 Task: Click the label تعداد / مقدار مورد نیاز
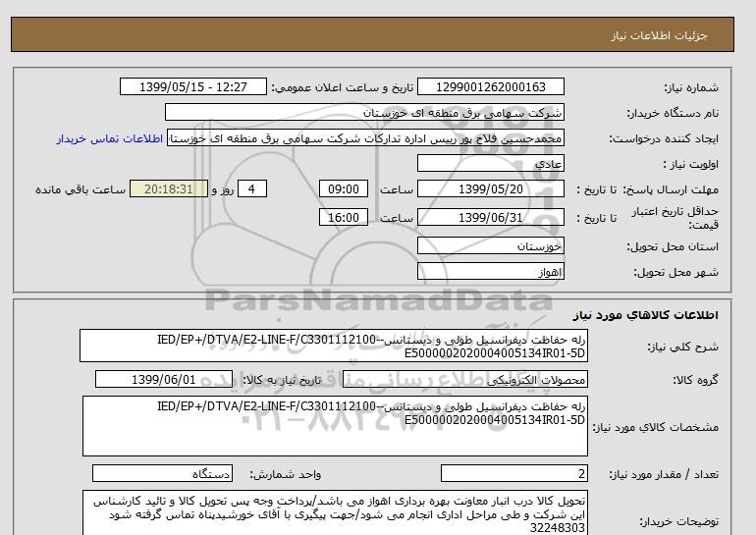coord(664,475)
